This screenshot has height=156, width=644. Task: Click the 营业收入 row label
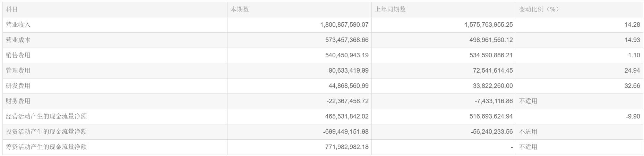coord(18,25)
